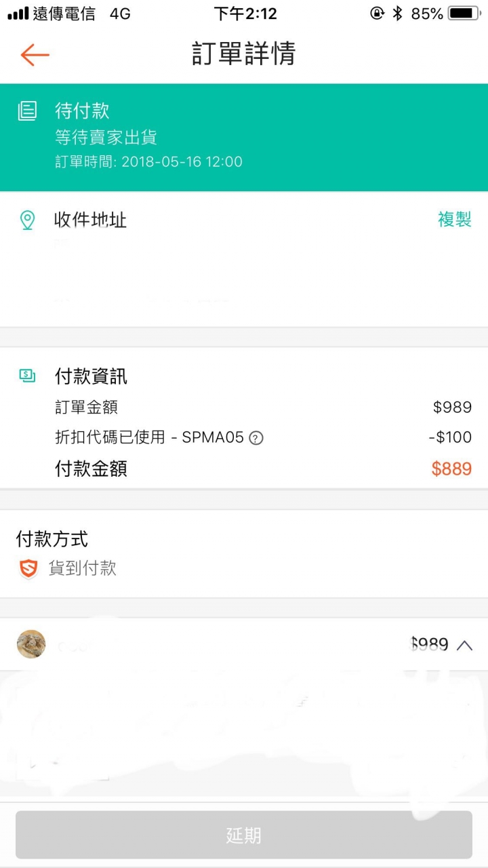Tap the 訂單時間 2018-05-16 line
The height and width of the screenshot is (868, 488).
tap(148, 162)
